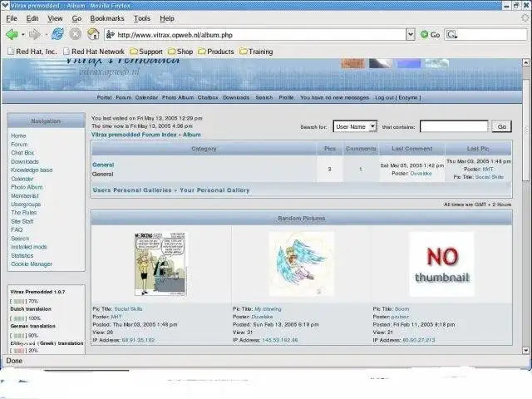Open The Rules sidebar link
Screen dimensions: 532x399
(x=24, y=213)
